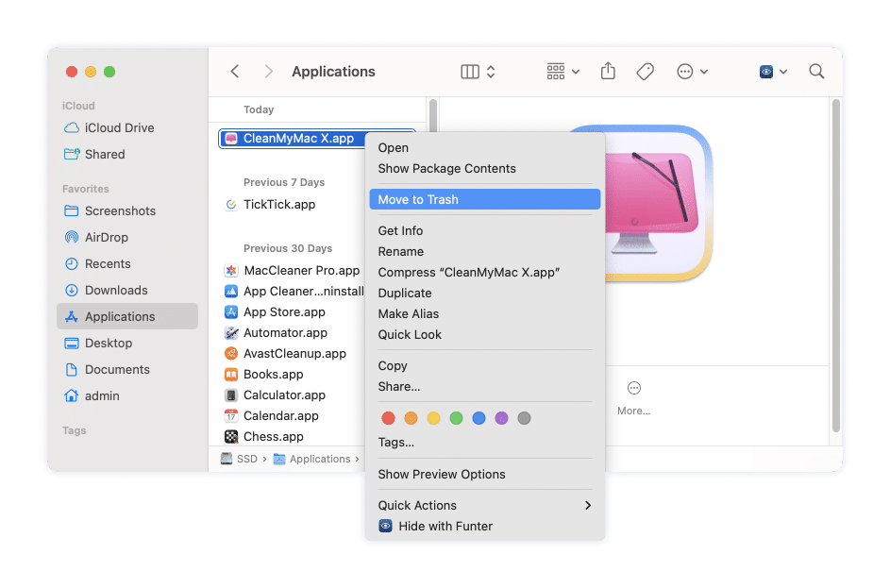Screen dimensions: 890x588
Task: Apply the purple tag color
Action: (x=502, y=418)
